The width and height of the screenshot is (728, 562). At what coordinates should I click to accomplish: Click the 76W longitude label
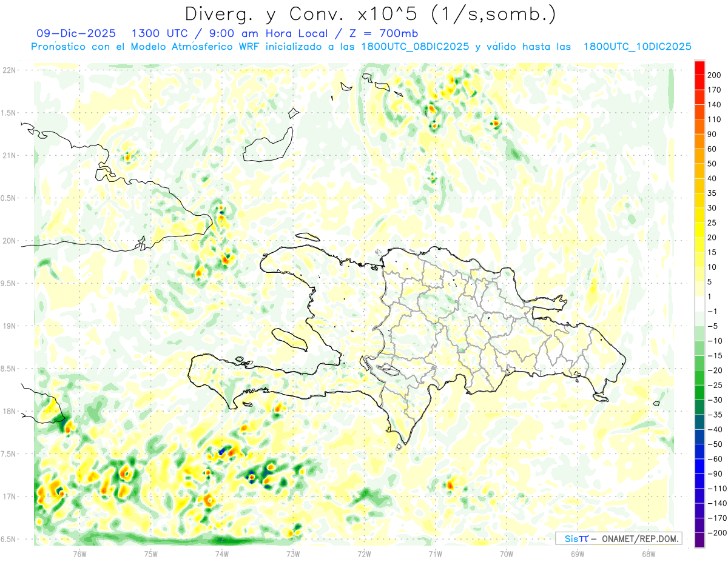pyautogui.click(x=79, y=554)
